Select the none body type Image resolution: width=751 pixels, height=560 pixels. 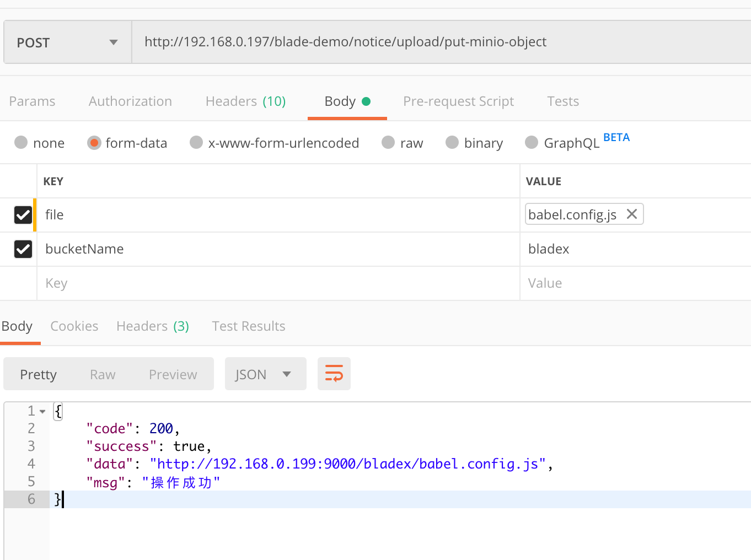tap(21, 143)
